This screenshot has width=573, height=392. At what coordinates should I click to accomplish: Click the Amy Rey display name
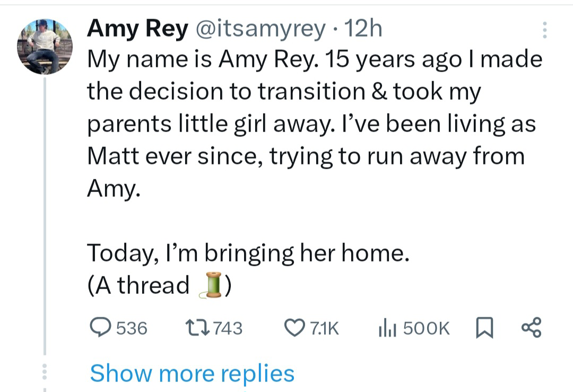136,29
